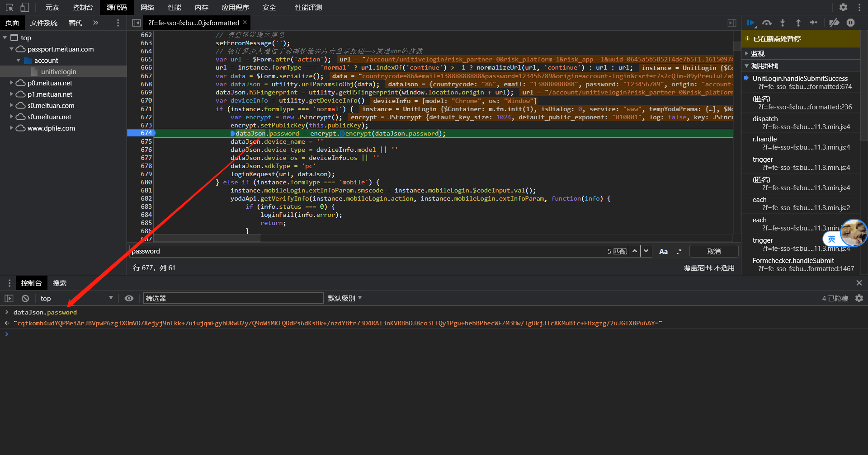Screen dimensions: 868x455
Task: Resume script execution button
Action: click(751, 23)
